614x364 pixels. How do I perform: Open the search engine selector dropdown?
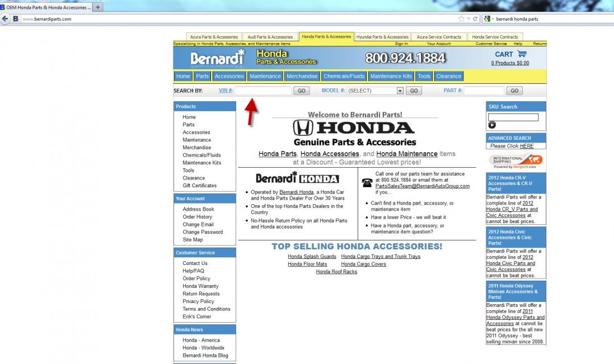click(489, 18)
